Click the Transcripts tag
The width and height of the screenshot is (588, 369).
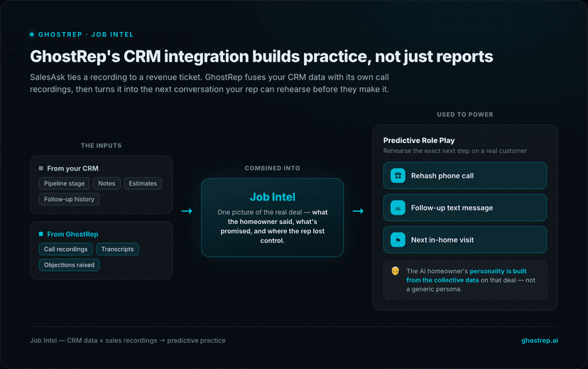117,250
